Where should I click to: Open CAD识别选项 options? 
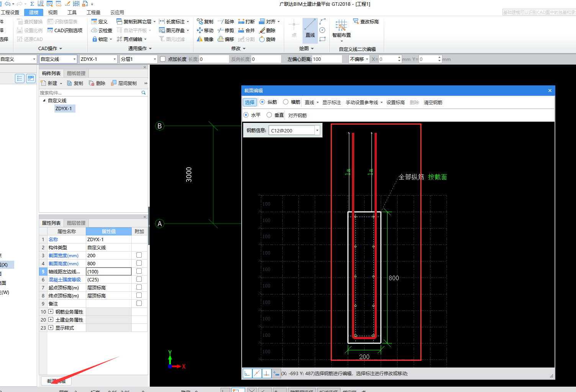click(65, 30)
